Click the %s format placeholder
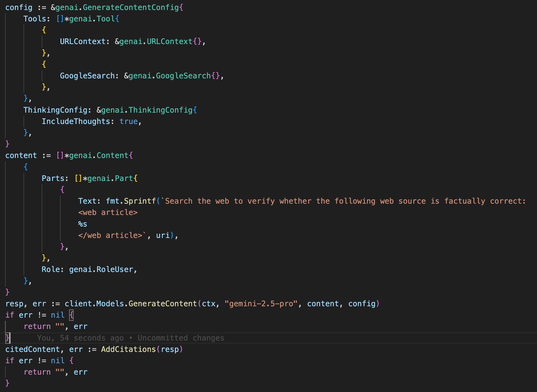Viewport: 537px width, 392px height. coord(83,224)
